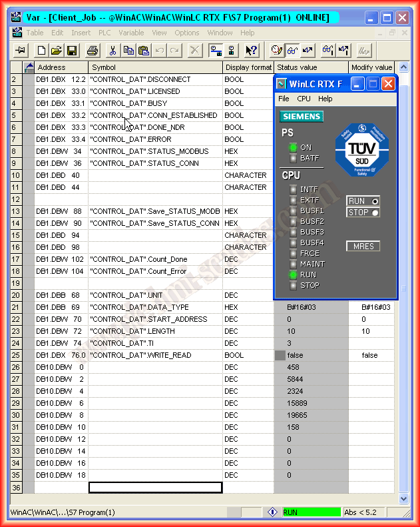Save the variable table via toolbar

(71, 50)
